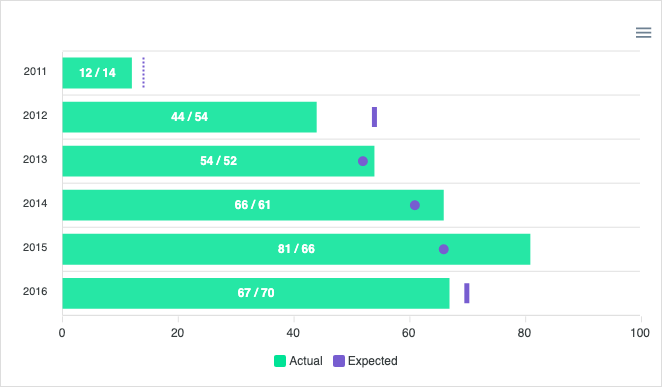Select the 2014 bar labeled 66 / 61
662x387 pixels.
[x=253, y=205]
